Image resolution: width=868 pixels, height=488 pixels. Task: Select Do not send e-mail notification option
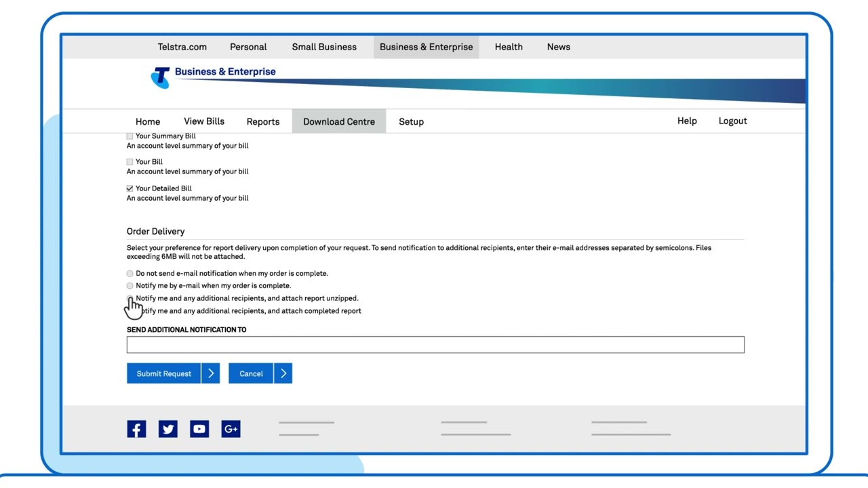coord(130,274)
